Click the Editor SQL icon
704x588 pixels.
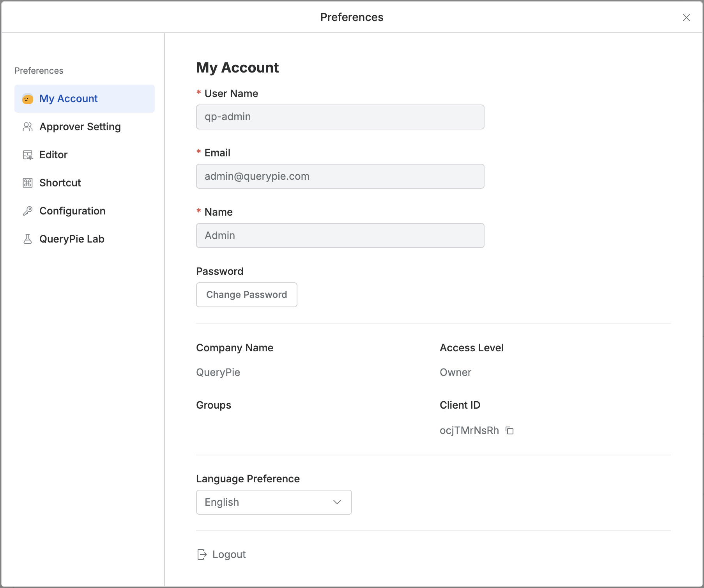tap(28, 155)
